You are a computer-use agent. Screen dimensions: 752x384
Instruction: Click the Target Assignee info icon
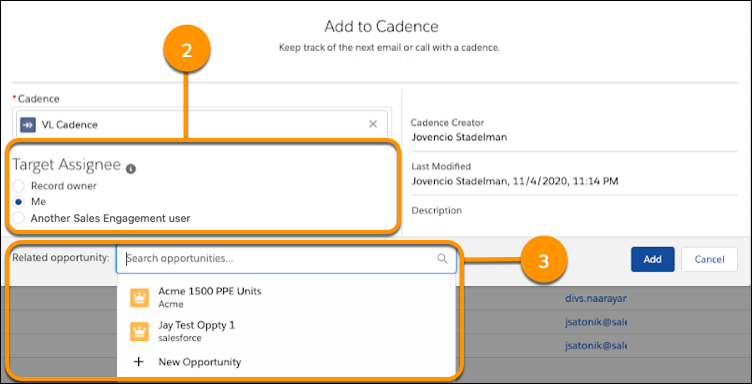(130, 169)
